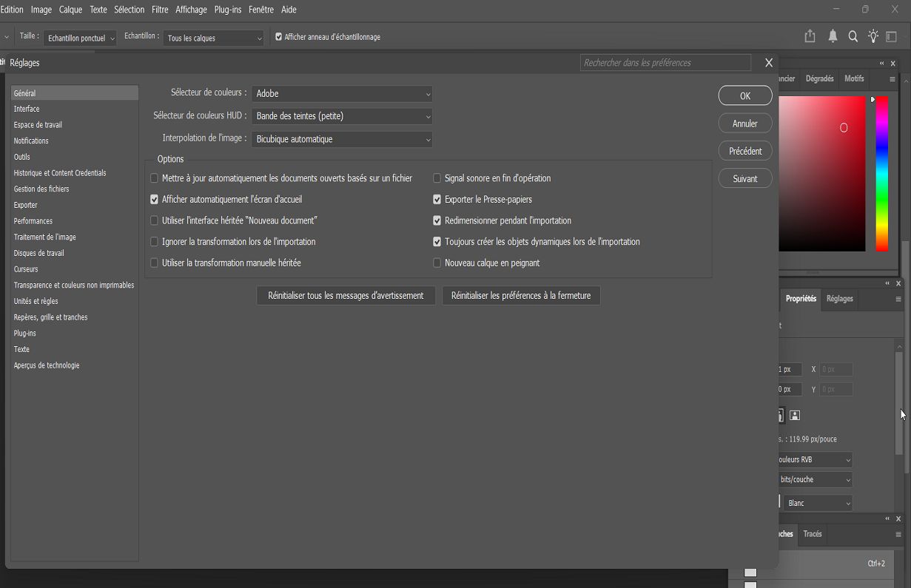Open the Discover lightbulb icon
Screen dimensions: 911x588
pos(873,36)
